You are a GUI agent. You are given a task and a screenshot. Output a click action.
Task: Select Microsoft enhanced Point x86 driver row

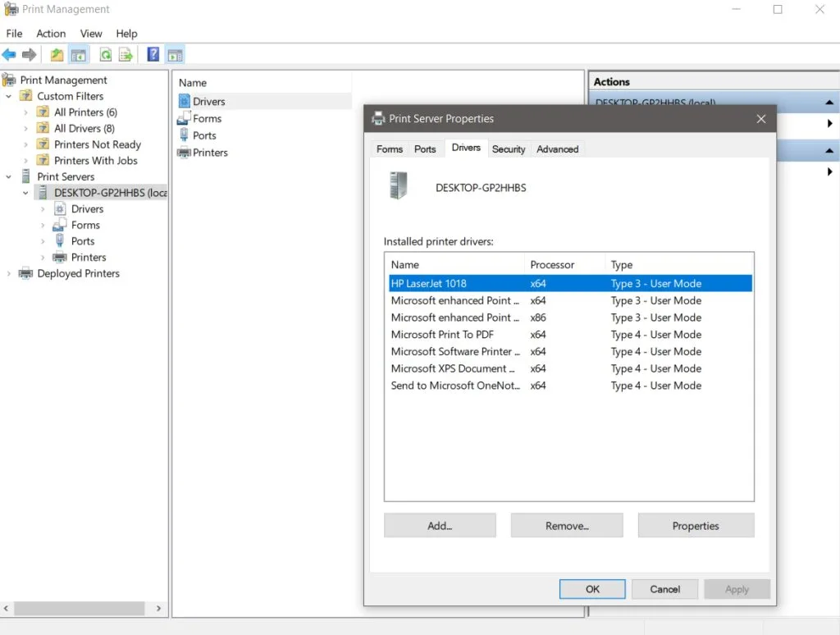[x=571, y=317]
